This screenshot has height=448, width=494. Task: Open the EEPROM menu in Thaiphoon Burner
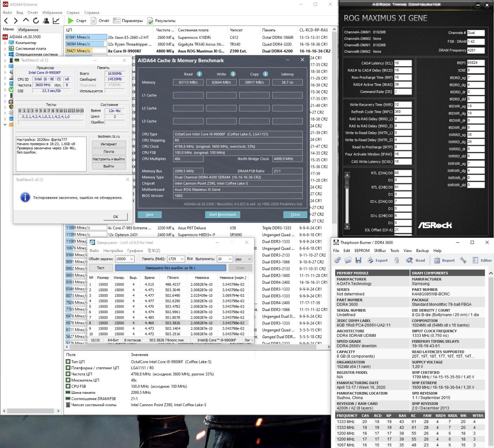tap(362, 251)
